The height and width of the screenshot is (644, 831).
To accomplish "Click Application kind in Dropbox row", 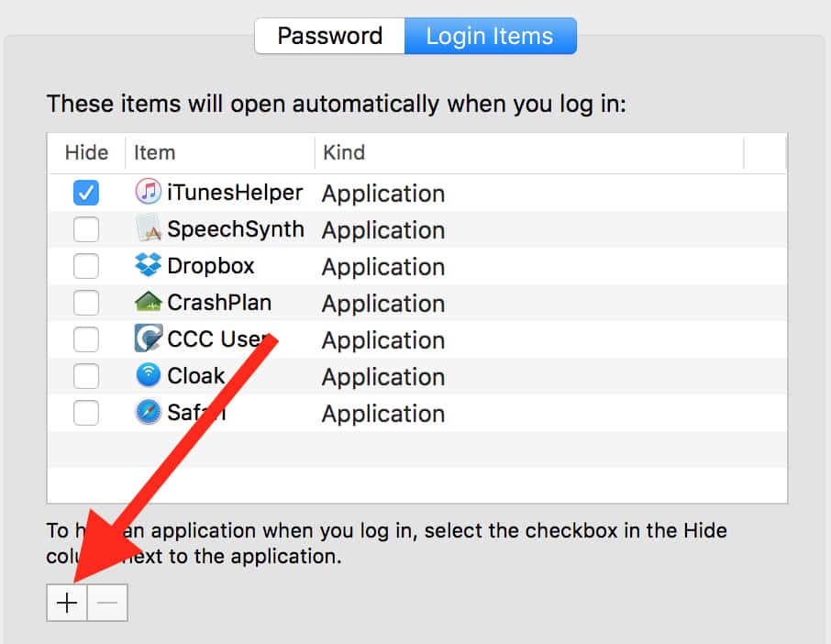I will 383,267.
